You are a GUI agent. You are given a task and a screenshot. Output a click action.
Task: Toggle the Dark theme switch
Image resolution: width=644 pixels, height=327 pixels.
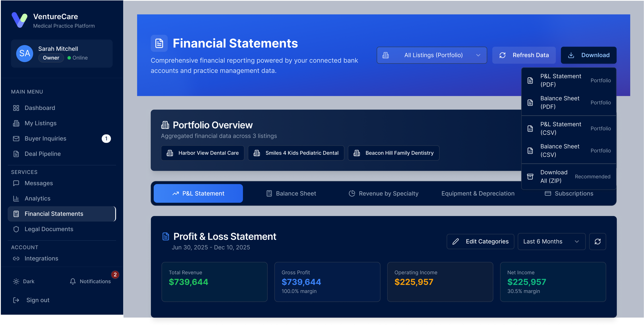pyautogui.click(x=24, y=281)
